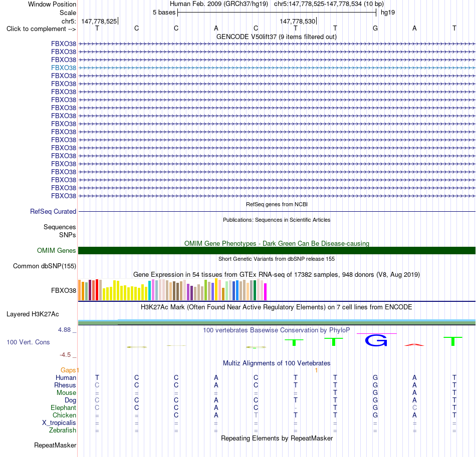Select the X_tropicalis alignment row label

[x=59, y=423]
